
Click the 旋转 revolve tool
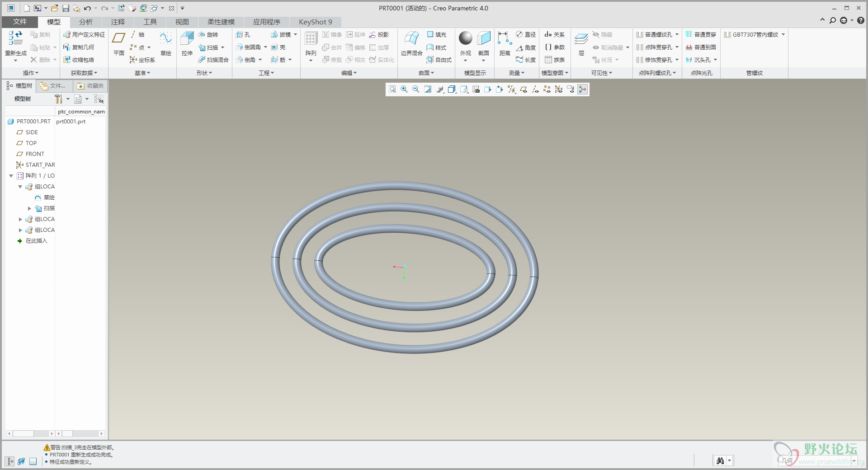tap(208, 34)
